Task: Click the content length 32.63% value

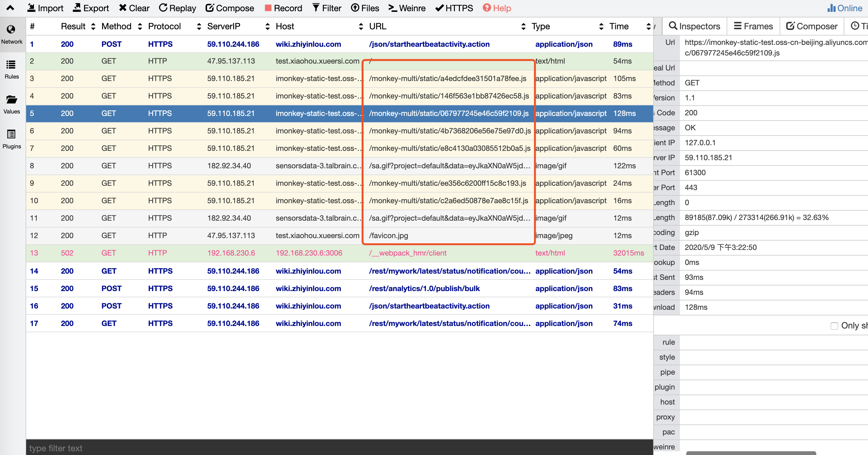Action: pyautogui.click(x=757, y=218)
